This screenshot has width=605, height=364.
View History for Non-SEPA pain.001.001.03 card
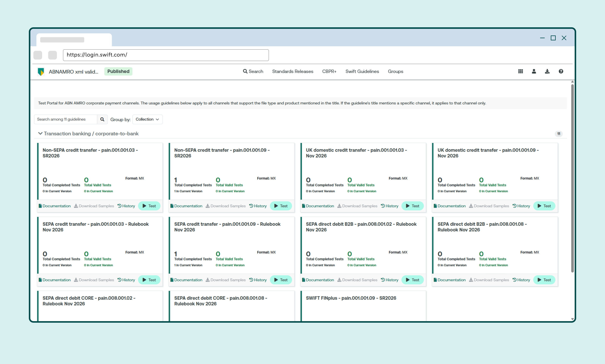126,206
